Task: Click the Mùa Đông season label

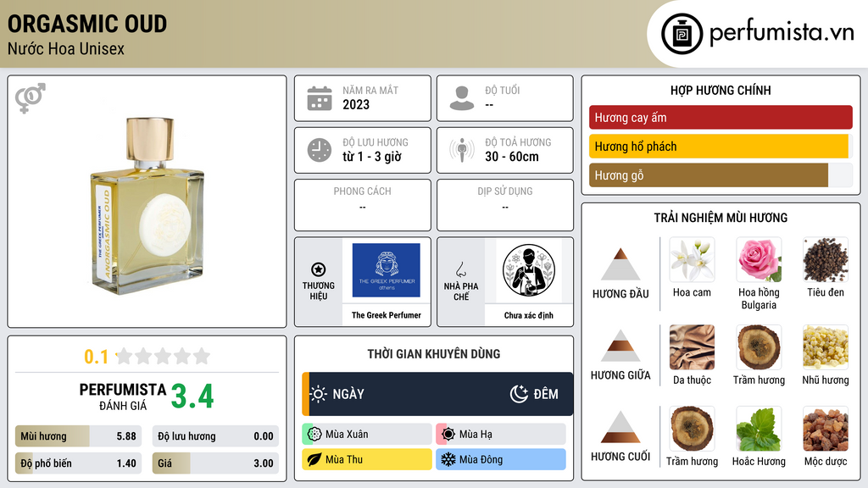Action: [x=481, y=459]
